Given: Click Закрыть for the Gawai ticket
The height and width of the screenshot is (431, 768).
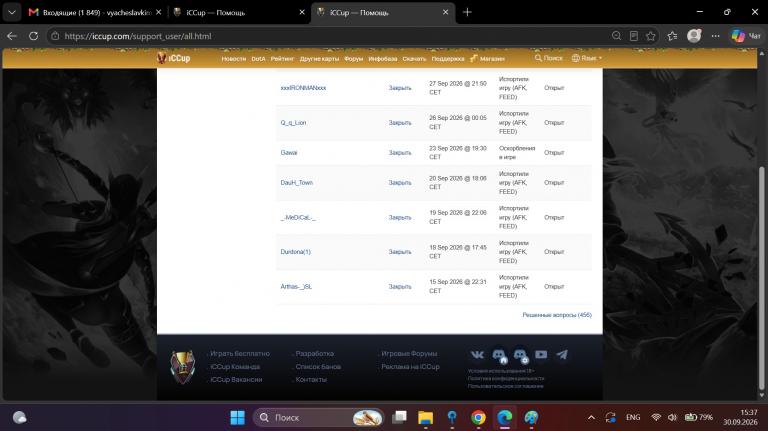Looking at the screenshot, I should (x=400, y=153).
